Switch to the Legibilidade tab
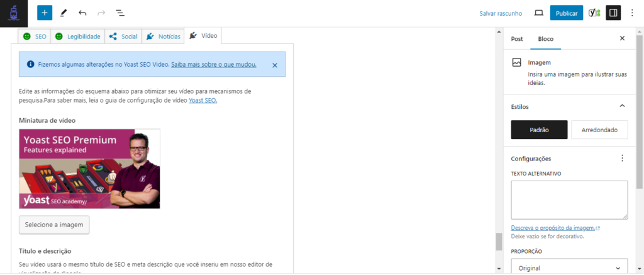This screenshot has width=644, height=275. tap(77, 36)
